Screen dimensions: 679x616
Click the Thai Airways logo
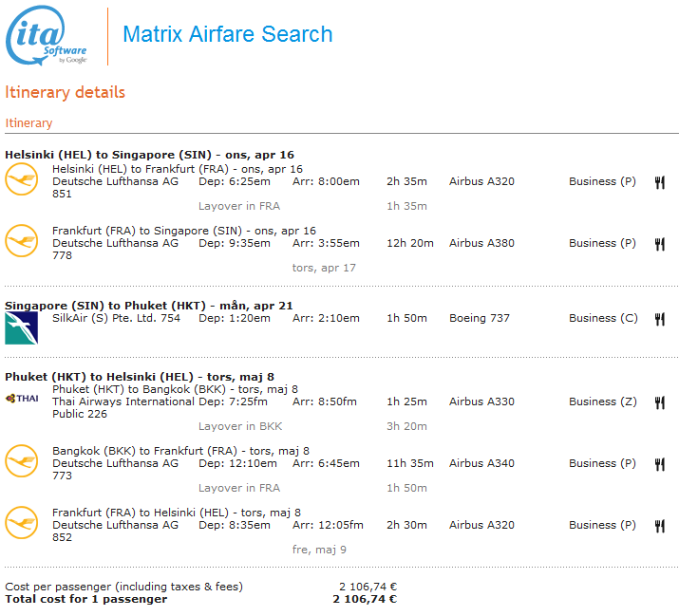21,399
